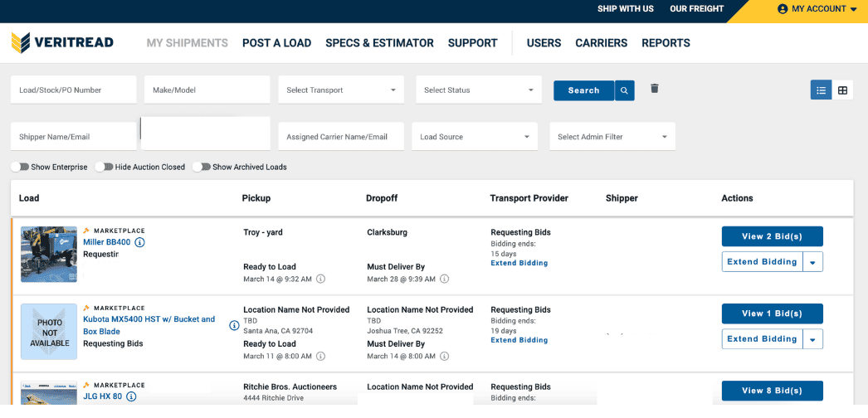Click info icon next to March 14 pickup time
Viewport: 868px width, 418px height.
(x=320, y=279)
